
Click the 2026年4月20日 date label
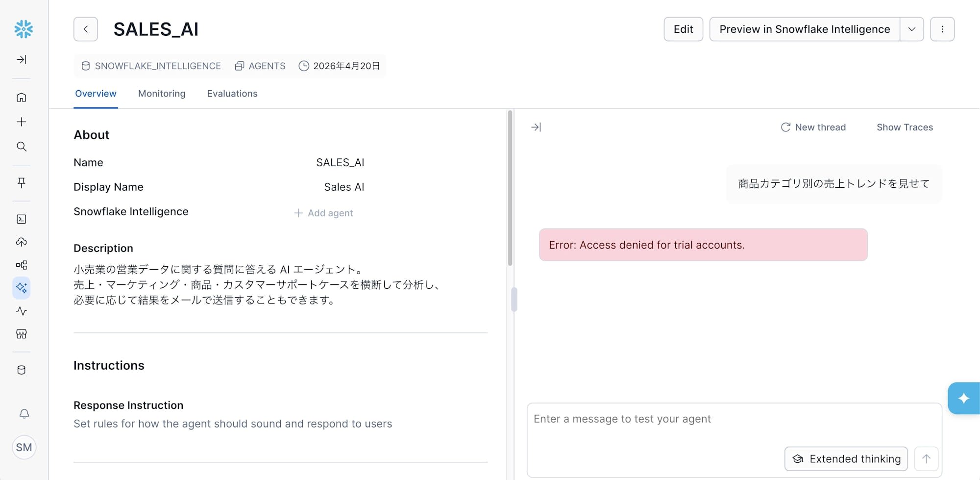coord(340,66)
